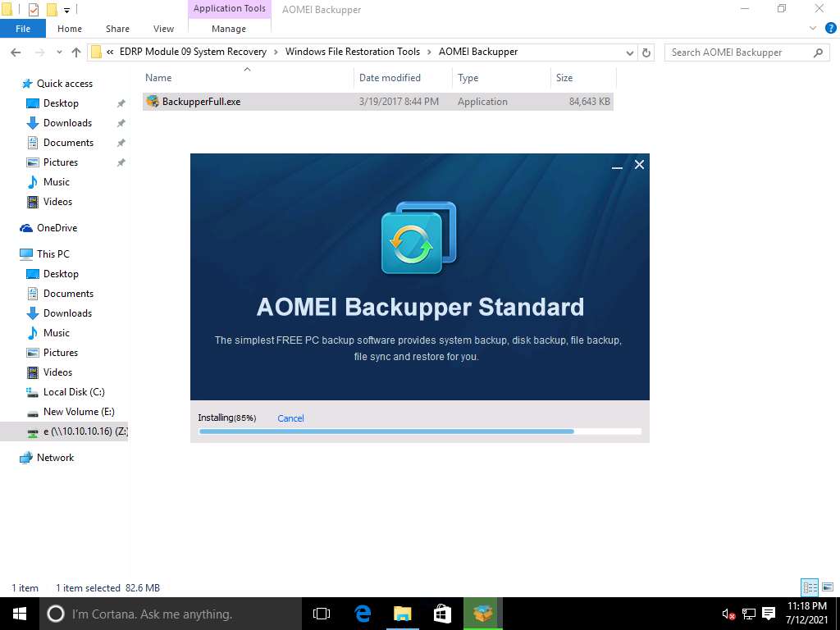Open the network tray icon
The height and width of the screenshot is (630, 840).
click(x=748, y=614)
